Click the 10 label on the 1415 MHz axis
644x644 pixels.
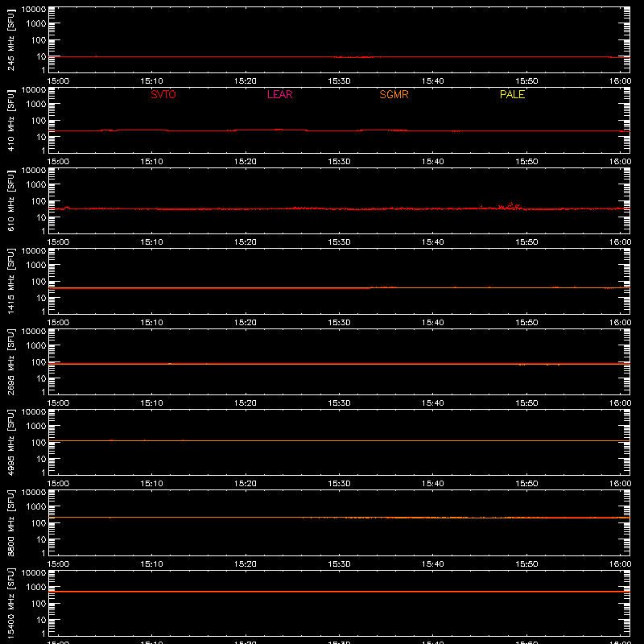coord(41,298)
